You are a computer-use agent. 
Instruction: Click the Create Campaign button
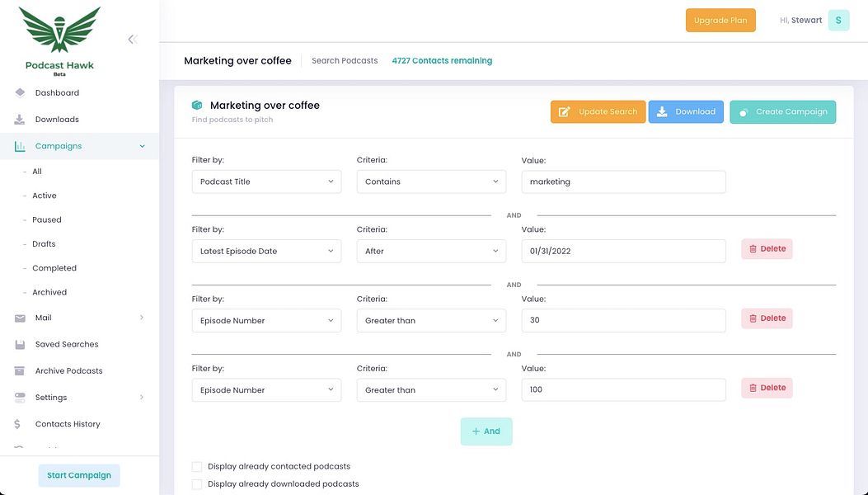[x=783, y=111]
